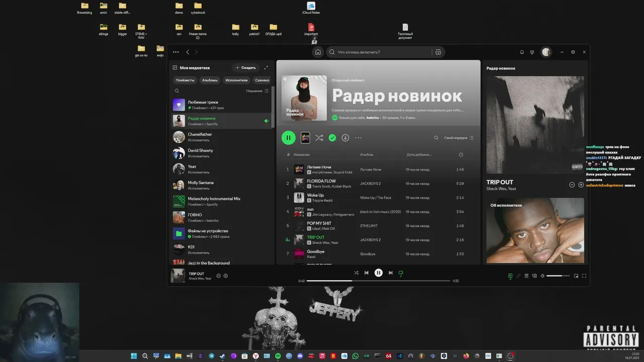This screenshot has width=644, height=362.
Task: Seek in the track progress bar
Action: [378, 281]
